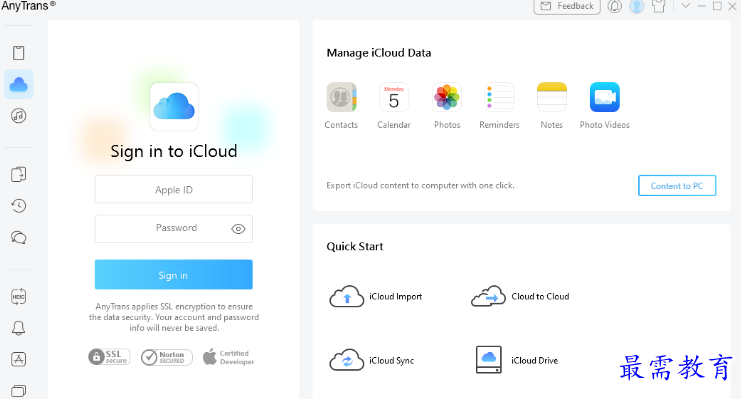Open HEIC Converter sidebar icon
Image resolution: width=741 pixels, height=399 pixels.
click(x=18, y=296)
